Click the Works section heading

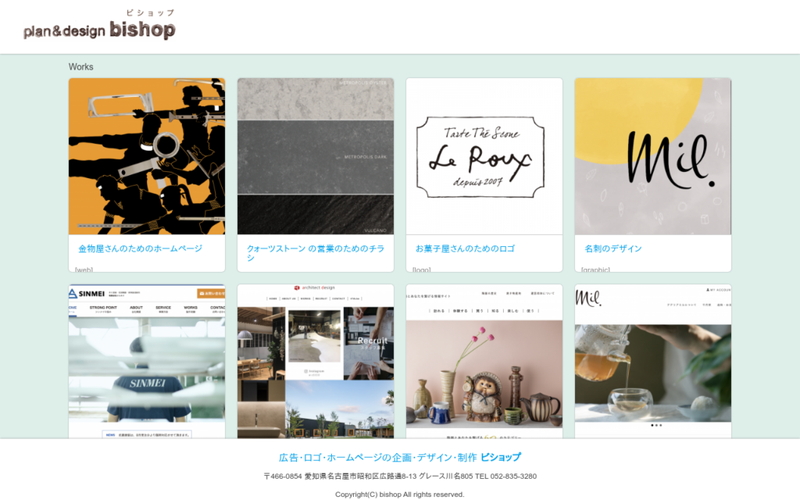click(x=81, y=67)
